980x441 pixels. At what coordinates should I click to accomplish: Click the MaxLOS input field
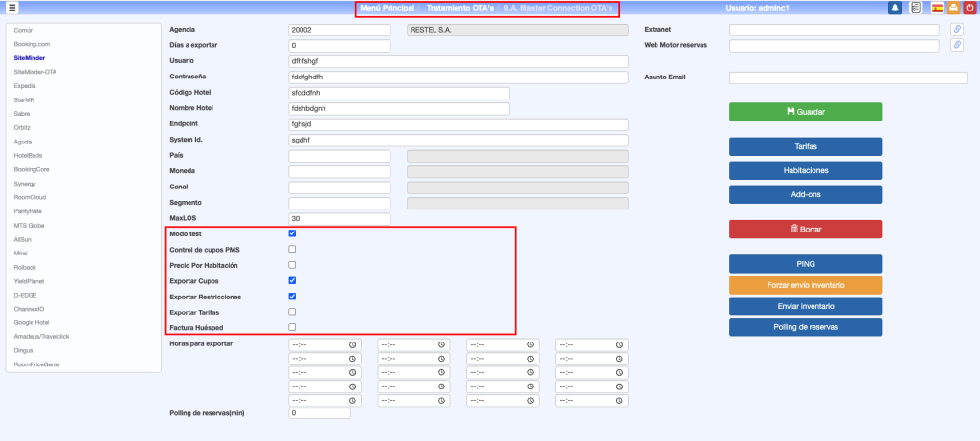[x=340, y=219]
